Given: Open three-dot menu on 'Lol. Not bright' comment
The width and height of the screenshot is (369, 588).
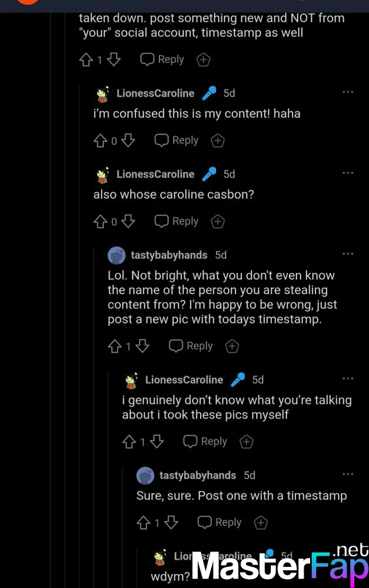Looking at the screenshot, I should coord(348,254).
